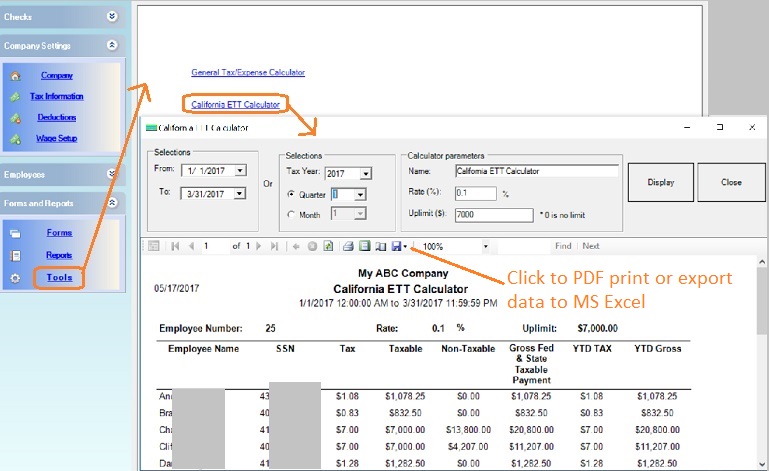769x471 pixels.
Task: Click the Uplimit ($) input field
Action: tap(493, 215)
